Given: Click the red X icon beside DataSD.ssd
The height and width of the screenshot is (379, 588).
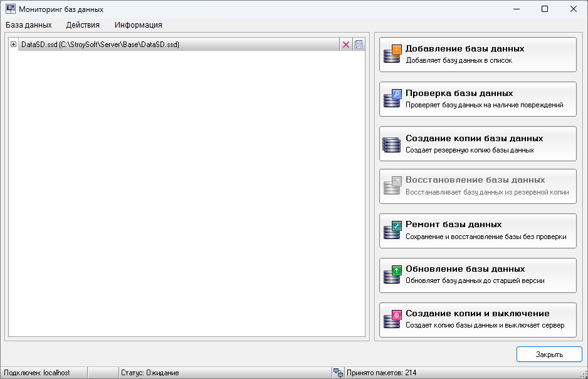Looking at the screenshot, I should tap(345, 45).
